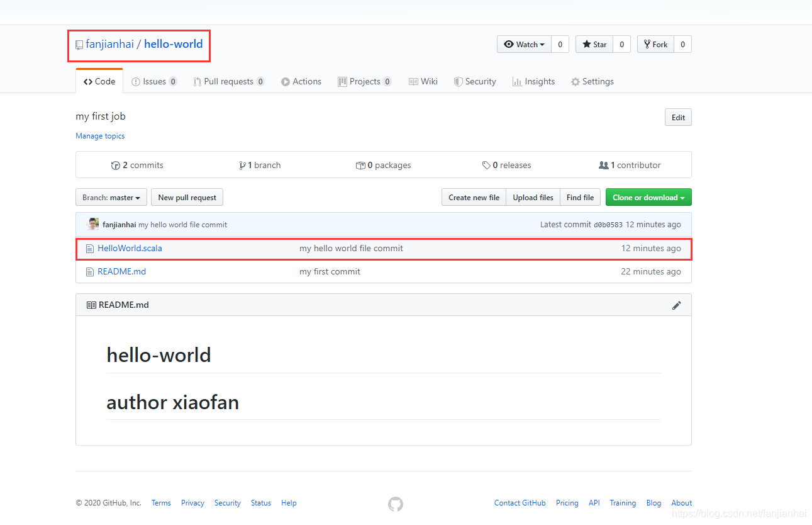
Task: Expand the Branch: master dropdown
Action: point(111,197)
